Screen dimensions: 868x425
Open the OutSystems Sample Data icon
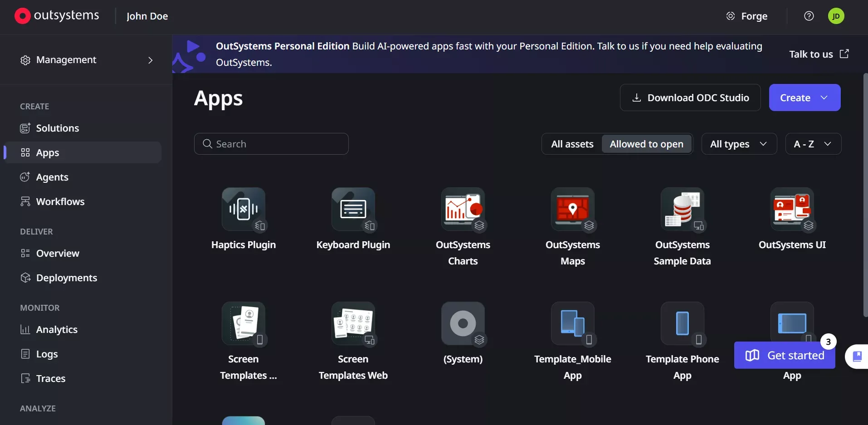click(x=683, y=209)
